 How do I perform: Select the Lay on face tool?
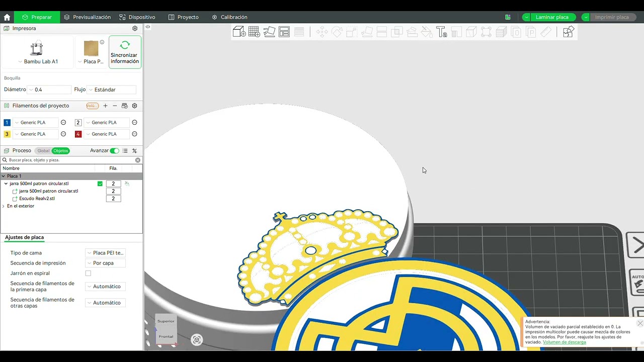coord(367,32)
